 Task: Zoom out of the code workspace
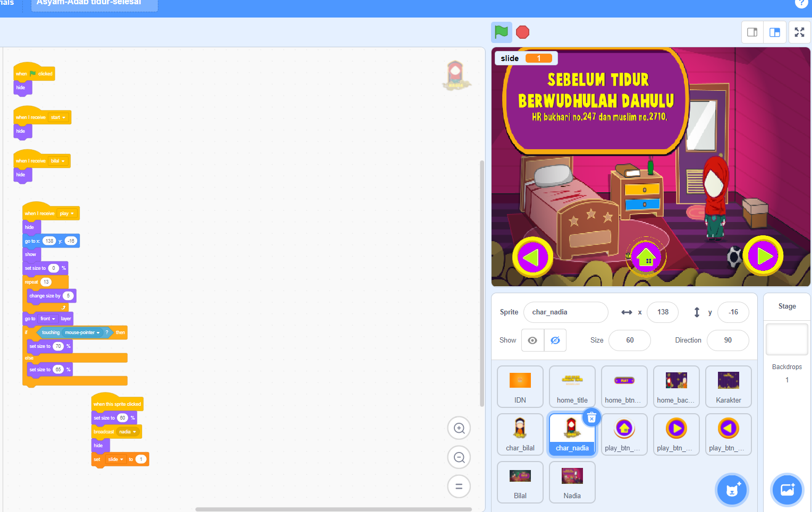[459, 457]
